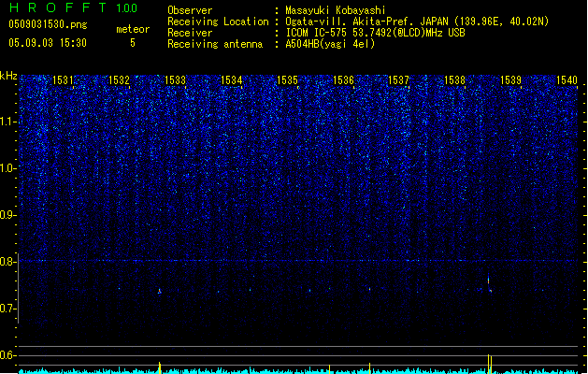Viewport: 588px width, 374px height.
Task: Click the Receiving Location label
Action: [218, 22]
